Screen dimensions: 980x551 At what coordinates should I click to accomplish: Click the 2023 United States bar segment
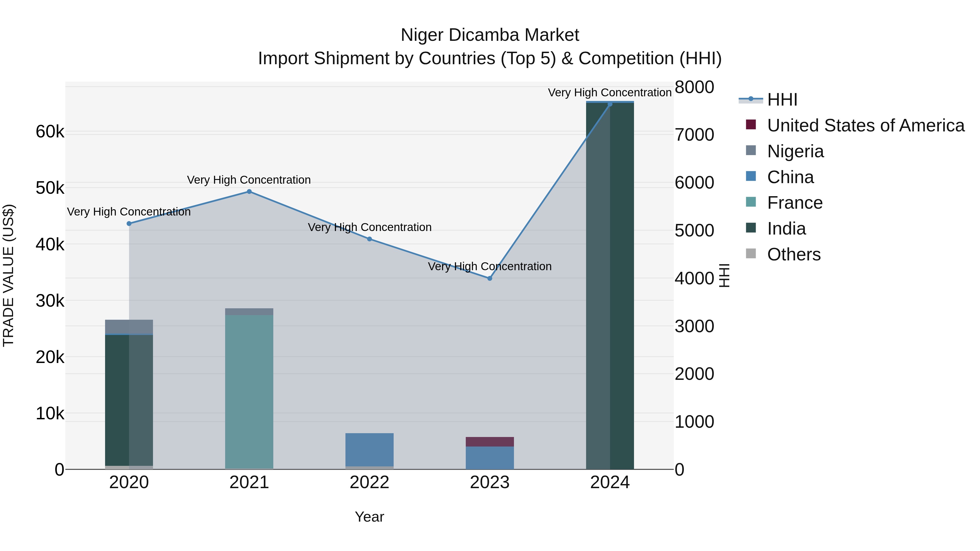click(490, 442)
